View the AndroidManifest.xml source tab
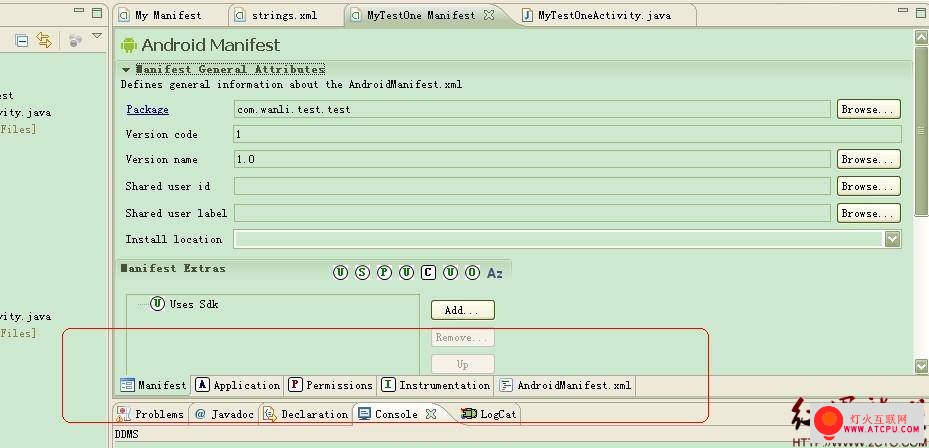 click(566, 385)
